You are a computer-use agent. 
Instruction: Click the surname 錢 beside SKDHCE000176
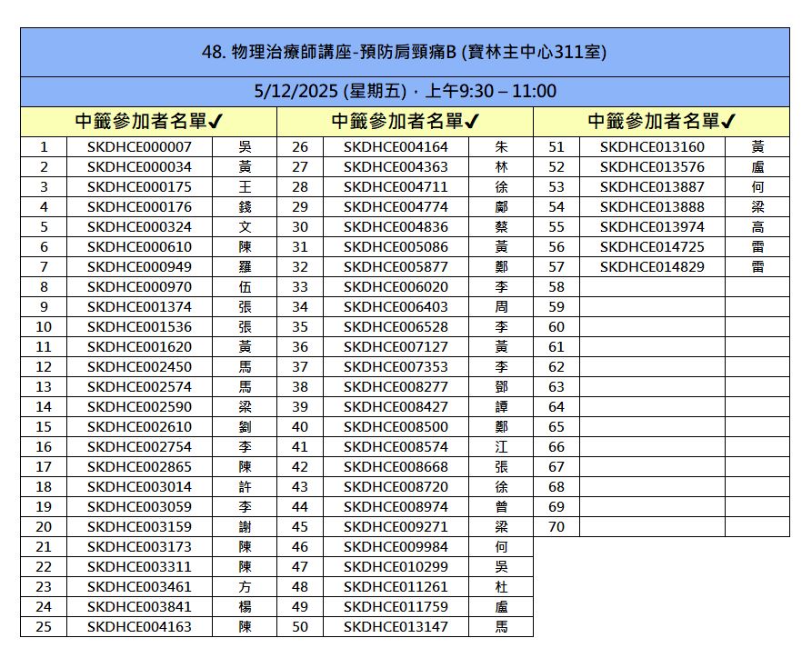click(x=245, y=207)
